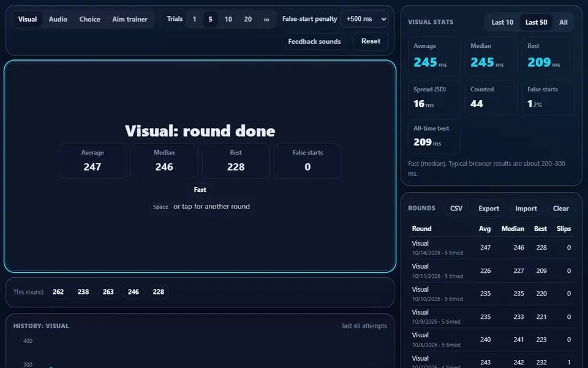Click the Import rounds button
The image size is (588, 368).
click(526, 209)
